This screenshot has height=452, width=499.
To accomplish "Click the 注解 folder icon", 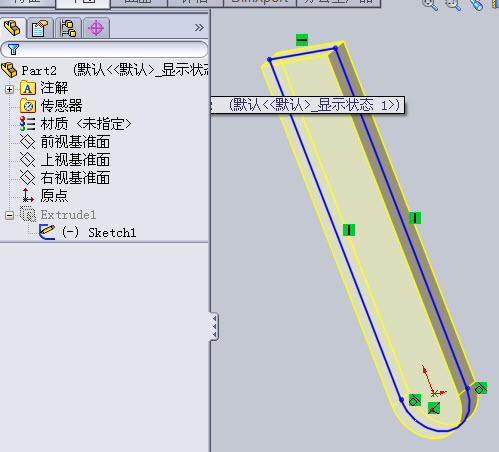I will click(28, 88).
